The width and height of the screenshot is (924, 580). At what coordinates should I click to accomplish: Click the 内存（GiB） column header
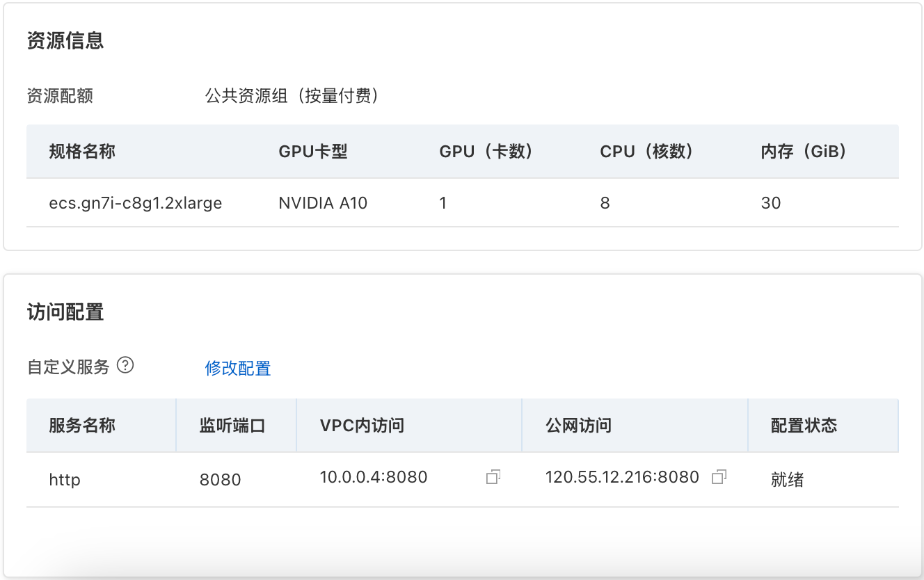804,152
